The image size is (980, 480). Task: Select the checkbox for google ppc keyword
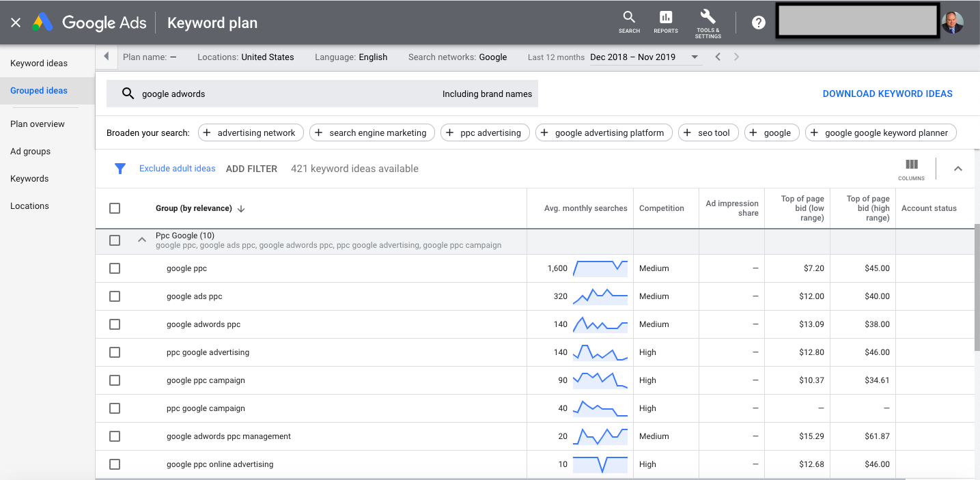click(115, 268)
